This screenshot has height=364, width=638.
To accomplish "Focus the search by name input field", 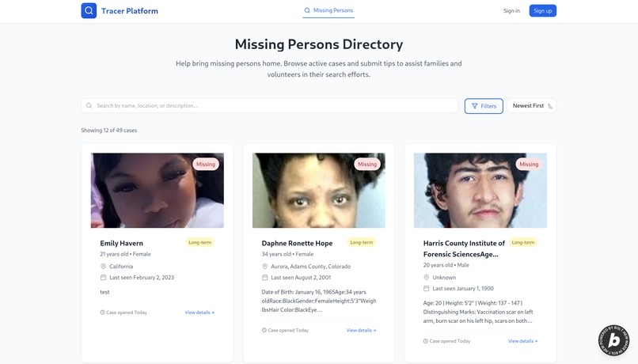I will point(270,106).
